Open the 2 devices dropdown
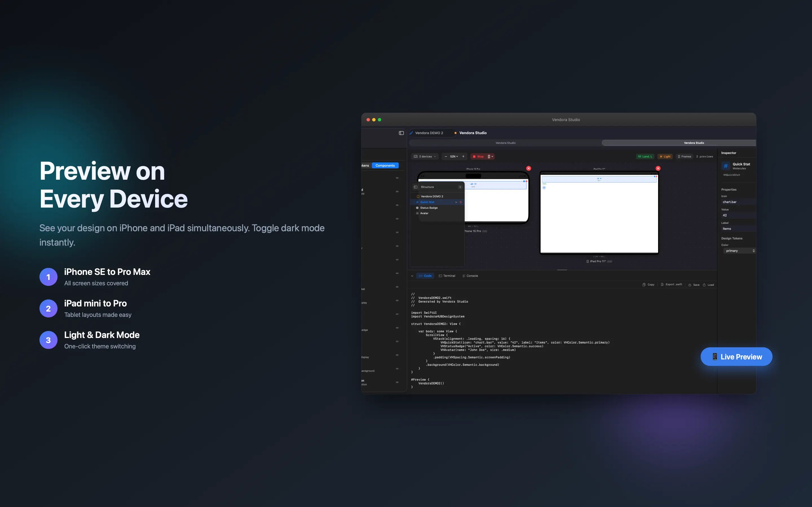This screenshot has width=812, height=507. 425,157
